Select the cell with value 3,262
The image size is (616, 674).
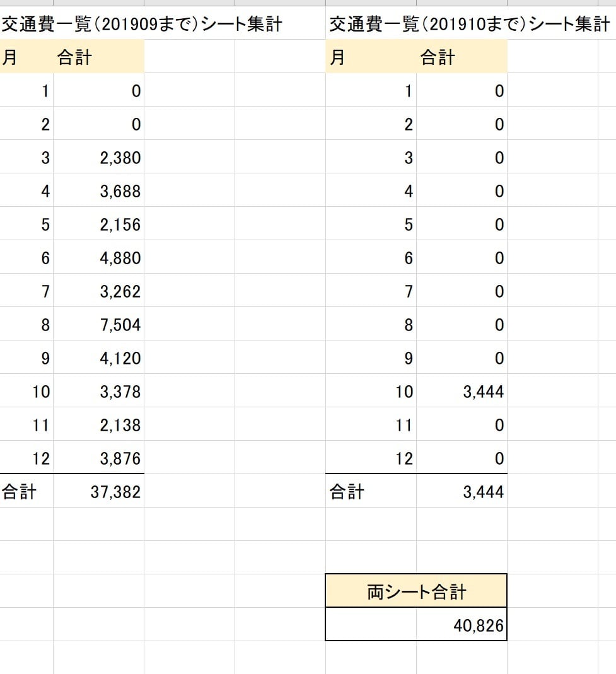98,291
